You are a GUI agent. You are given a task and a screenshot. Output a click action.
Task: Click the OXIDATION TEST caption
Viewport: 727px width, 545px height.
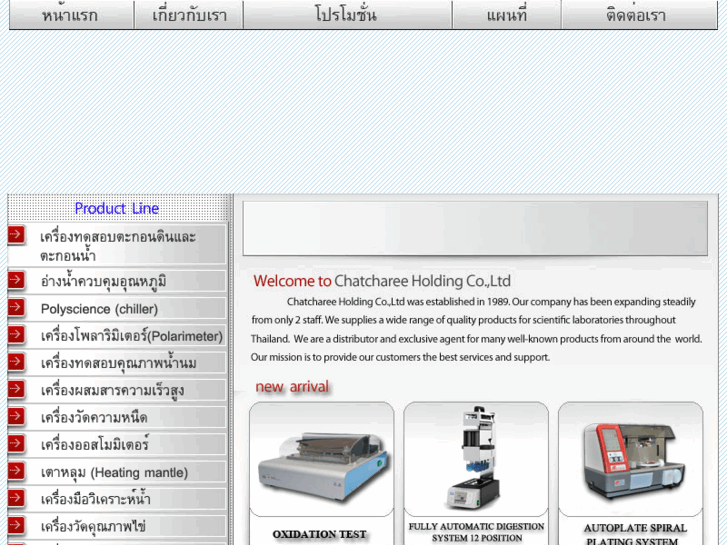pos(319,534)
